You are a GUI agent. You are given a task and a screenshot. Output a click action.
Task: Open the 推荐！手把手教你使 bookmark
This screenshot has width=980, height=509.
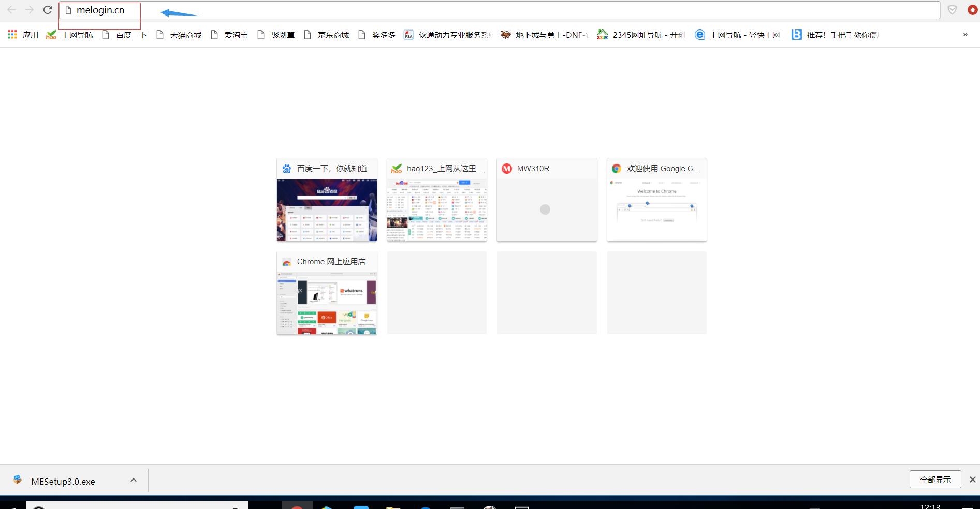click(835, 35)
